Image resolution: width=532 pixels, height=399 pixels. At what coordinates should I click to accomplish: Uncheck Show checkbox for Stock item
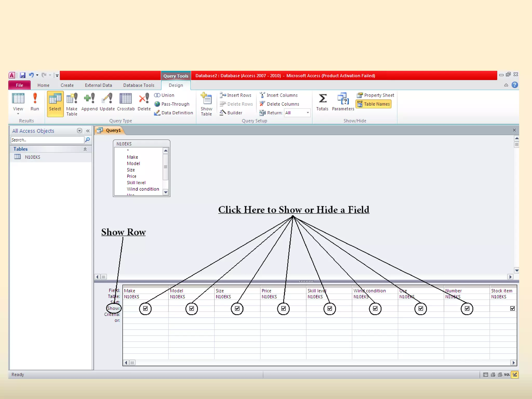pyautogui.click(x=512, y=308)
